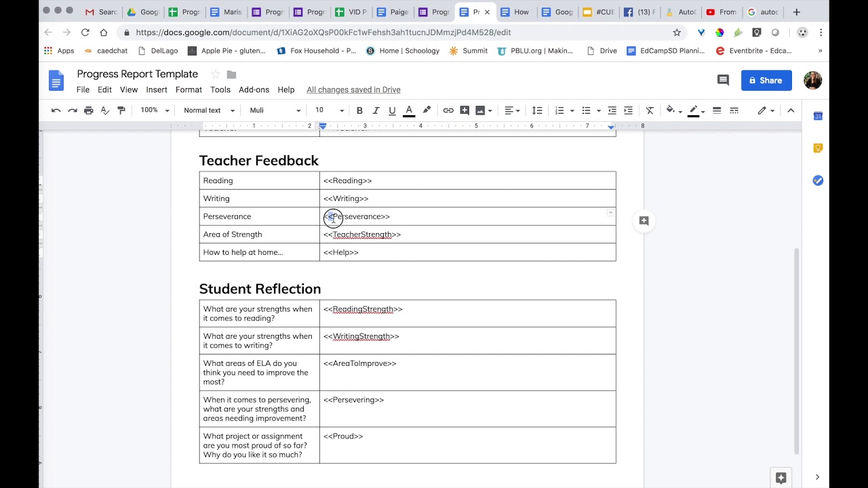
Task: Open the File menu
Action: [83, 89]
